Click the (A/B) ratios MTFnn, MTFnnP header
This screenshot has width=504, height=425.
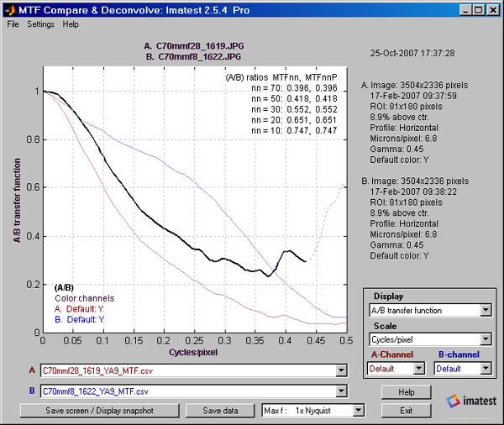(281, 77)
